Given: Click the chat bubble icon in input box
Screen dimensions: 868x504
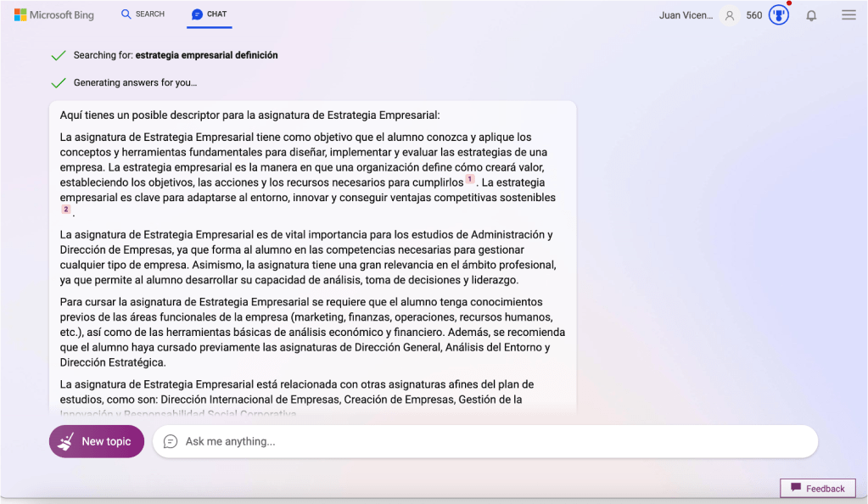Looking at the screenshot, I should click(x=171, y=441).
